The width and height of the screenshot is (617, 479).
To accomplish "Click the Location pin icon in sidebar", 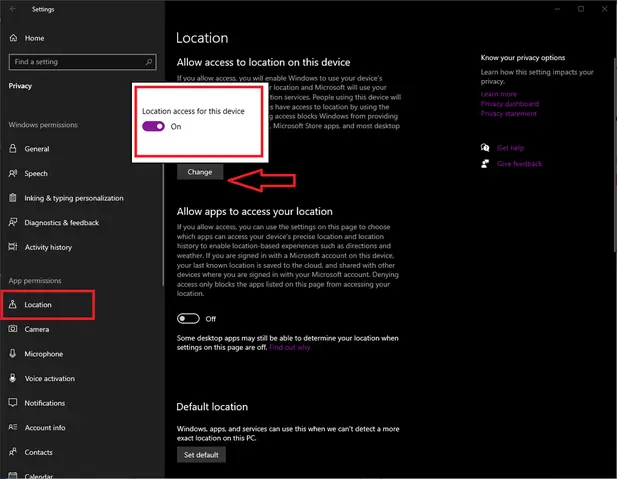I will point(13,304).
